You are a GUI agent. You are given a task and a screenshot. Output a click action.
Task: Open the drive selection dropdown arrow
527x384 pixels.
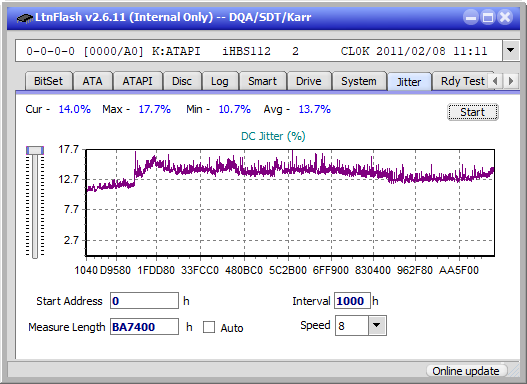click(511, 51)
